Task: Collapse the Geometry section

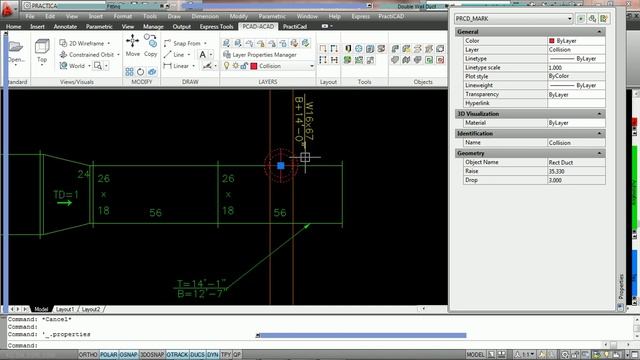Action: tap(599, 153)
